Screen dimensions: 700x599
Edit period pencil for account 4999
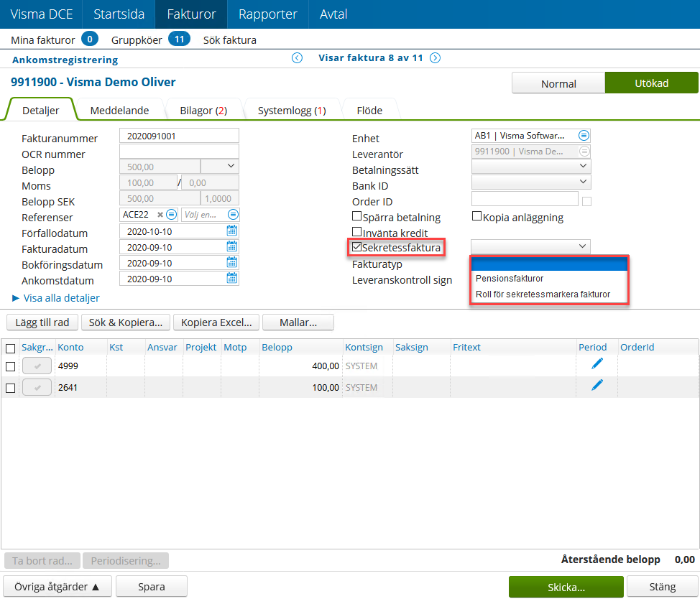pos(597,363)
